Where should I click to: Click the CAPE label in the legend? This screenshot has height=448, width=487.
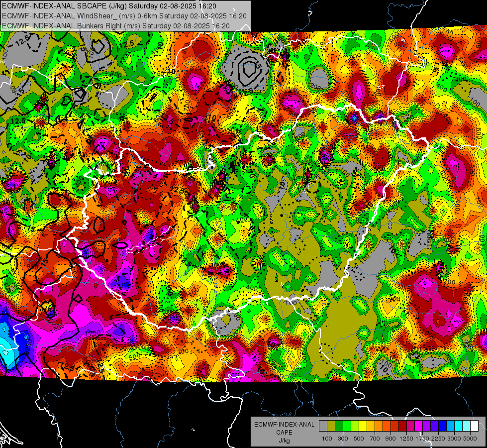coord(284,432)
